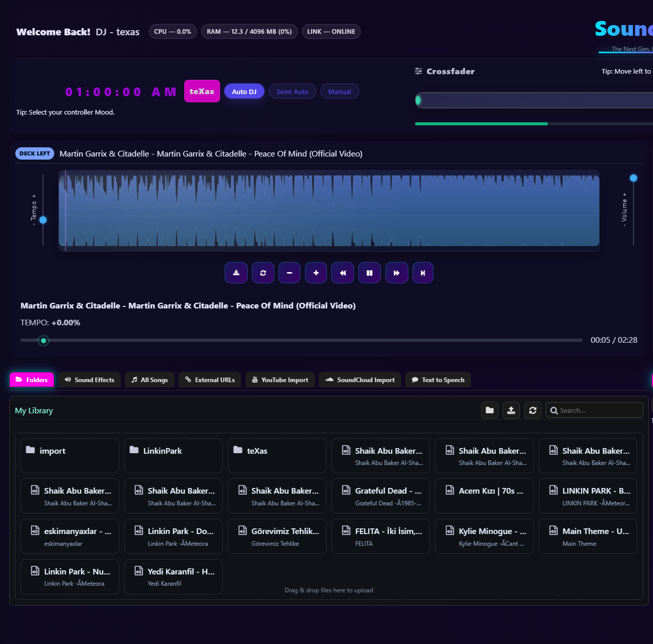Toggle the loop/sync icon on Deck Left
The height and width of the screenshot is (644, 653).
pyautogui.click(x=263, y=273)
